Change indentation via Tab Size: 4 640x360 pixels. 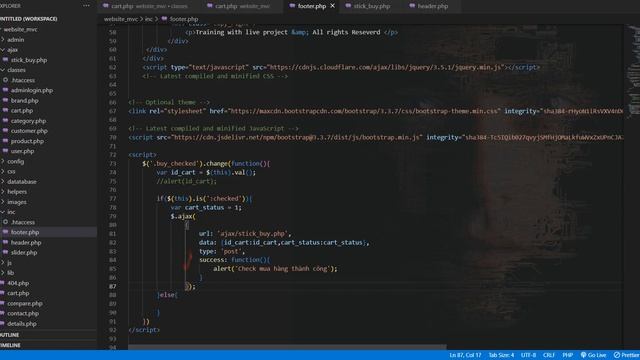click(x=501, y=355)
